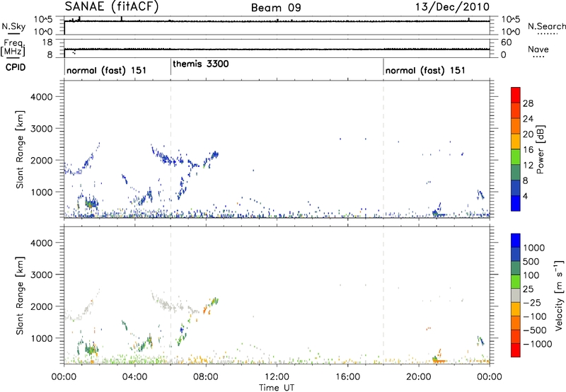This screenshot has height=392, width=566.
Task: Click the 4000 tick in the power panel
Action: [42, 97]
